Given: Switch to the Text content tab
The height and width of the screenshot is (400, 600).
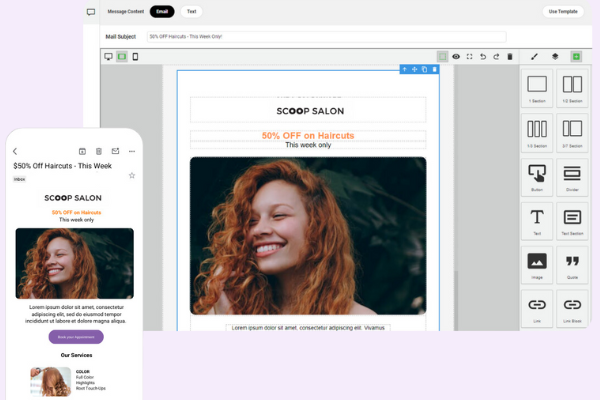Looking at the screenshot, I should pos(191,12).
